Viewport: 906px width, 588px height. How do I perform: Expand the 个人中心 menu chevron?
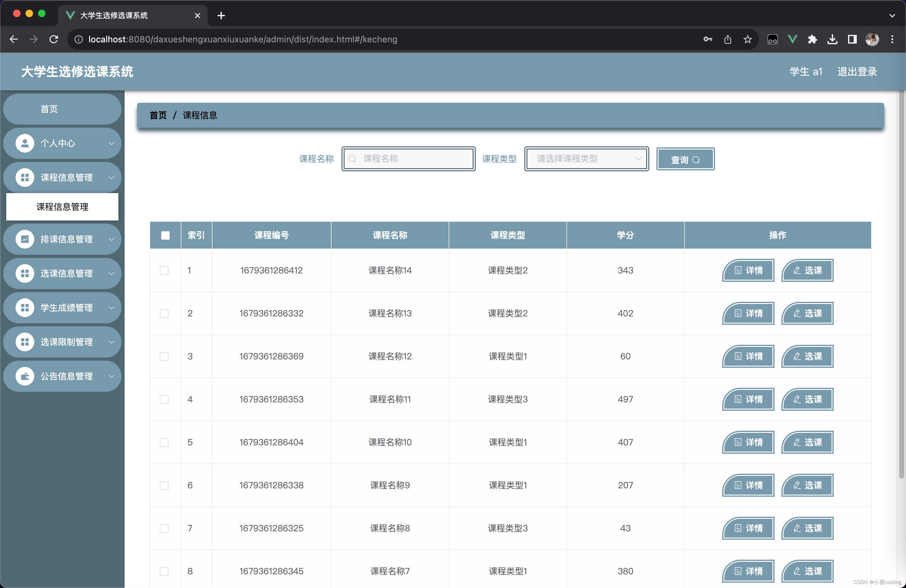[x=112, y=144]
